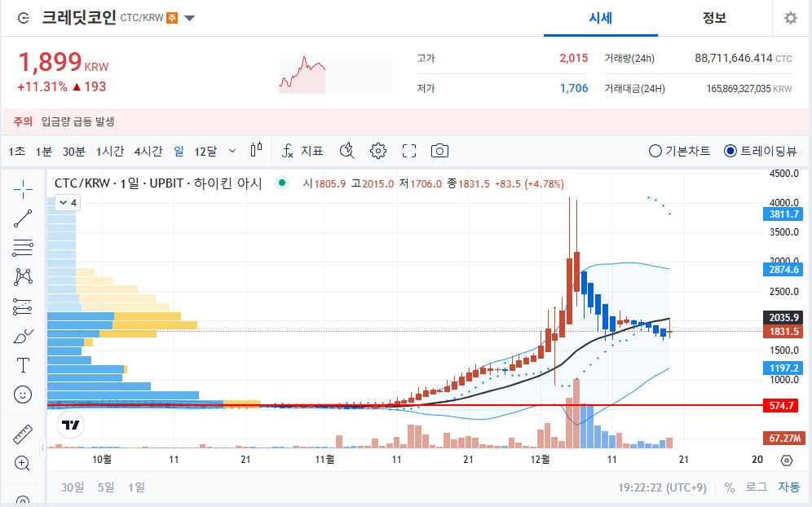Toggle the 로그 logarithmic scale
This screenshot has height=507, width=812.
(x=756, y=487)
